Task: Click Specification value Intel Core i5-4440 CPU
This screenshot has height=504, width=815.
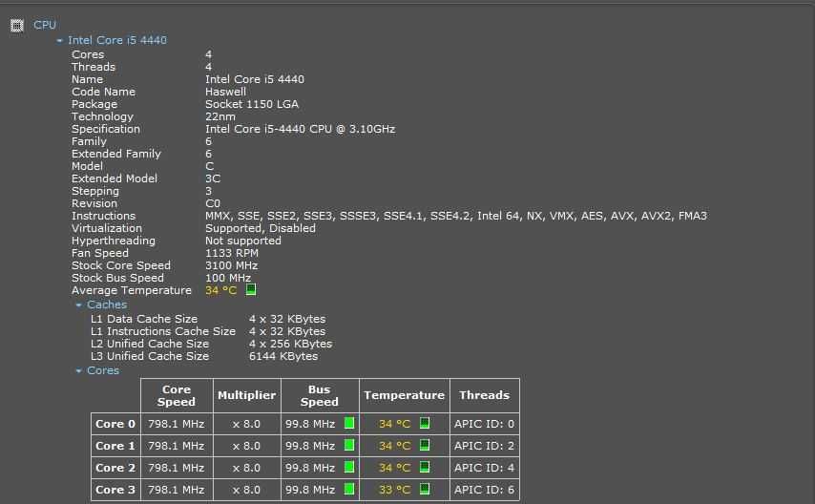Action: tap(300, 129)
